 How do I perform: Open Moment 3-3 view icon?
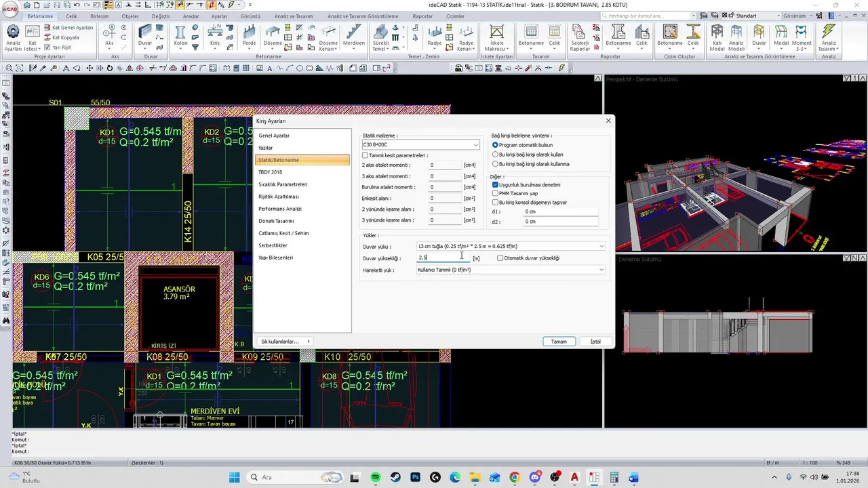[x=802, y=39]
